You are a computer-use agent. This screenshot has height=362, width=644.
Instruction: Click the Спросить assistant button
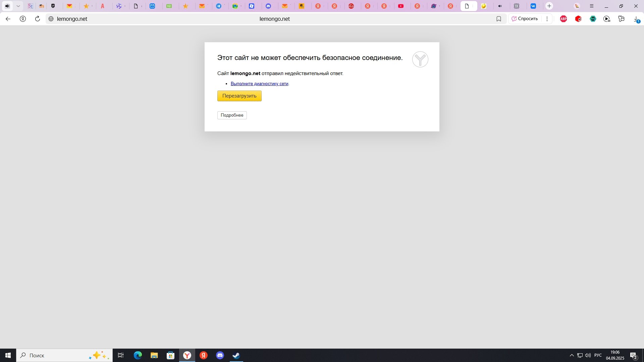click(x=525, y=19)
